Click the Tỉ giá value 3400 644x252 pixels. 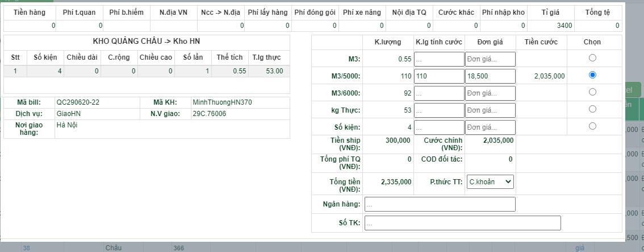[x=551, y=26]
